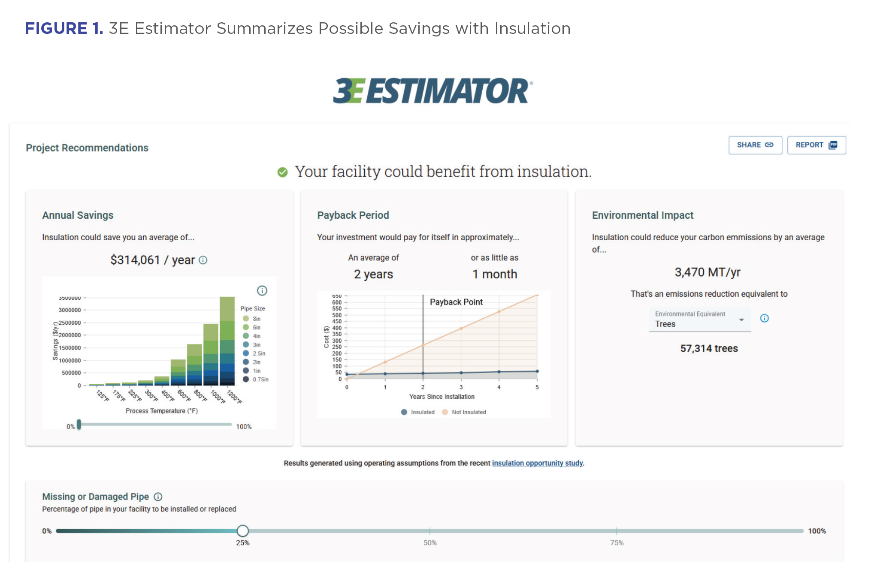Open the insulation opportunity study link
This screenshot has width=874, height=588.
click(537, 463)
